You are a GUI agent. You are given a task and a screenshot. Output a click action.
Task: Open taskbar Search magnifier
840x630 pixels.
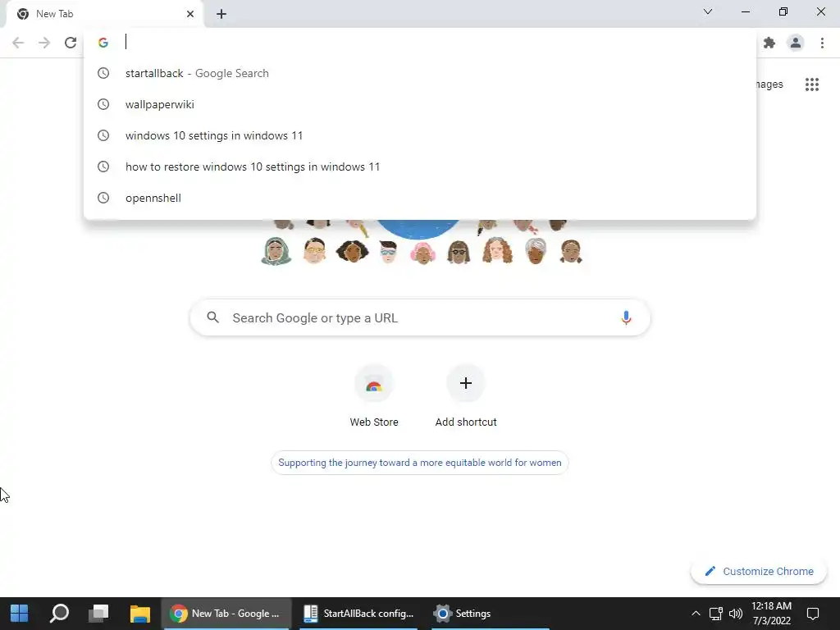click(59, 614)
